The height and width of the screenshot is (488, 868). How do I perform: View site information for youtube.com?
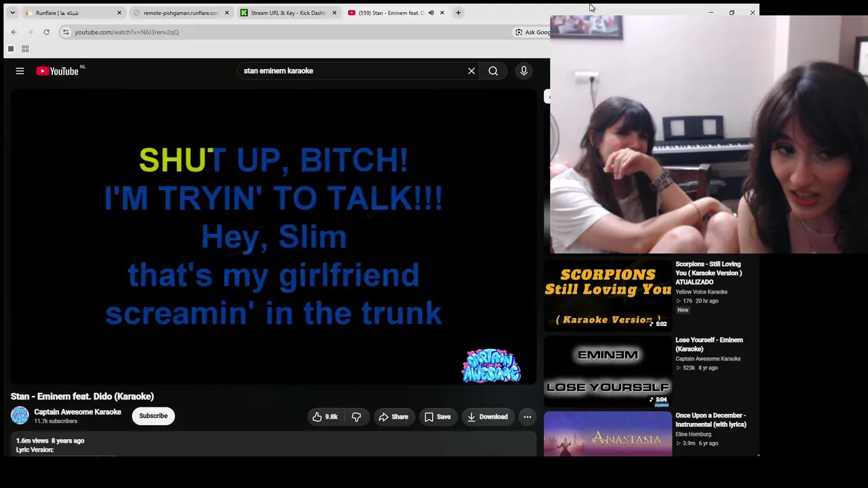point(66,32)
